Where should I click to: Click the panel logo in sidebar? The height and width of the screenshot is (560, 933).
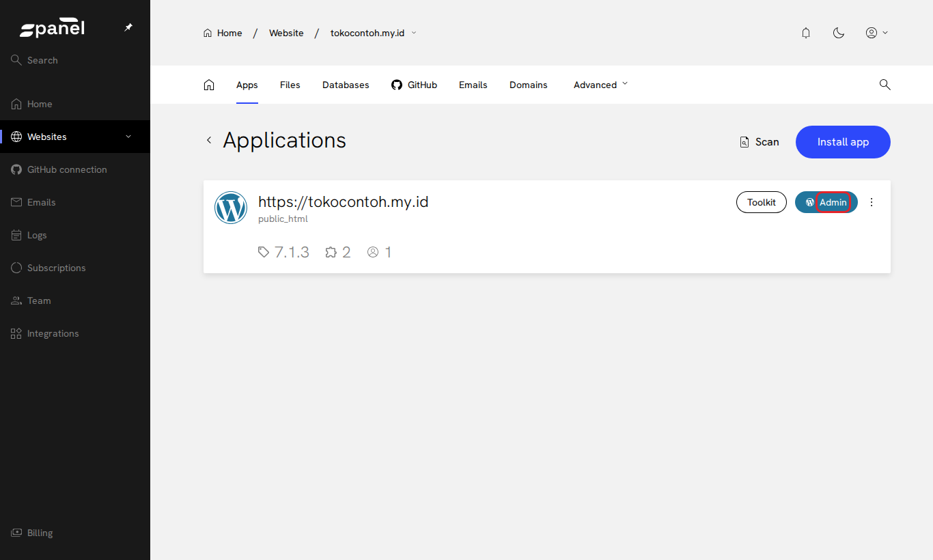coord(52,28)
